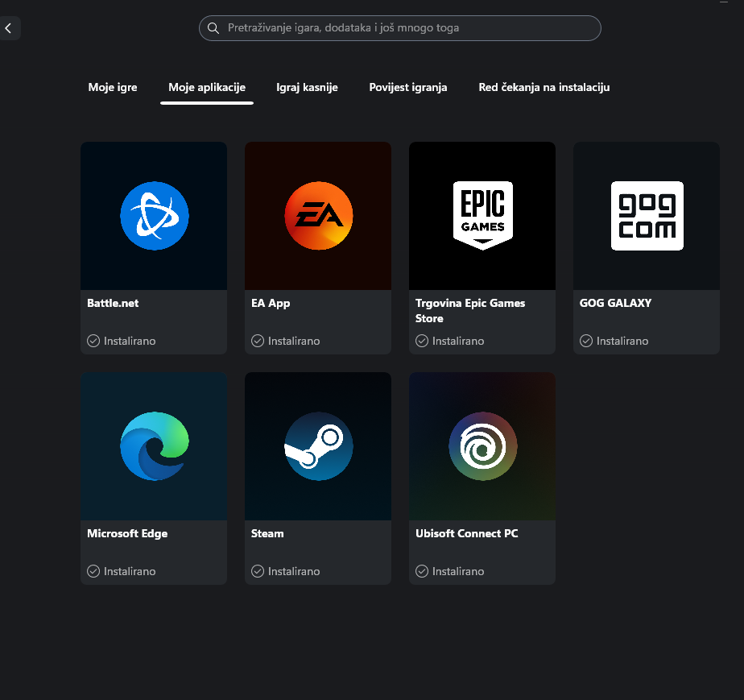Click Instalirano label on GOG GALAXY card
744x700 pixels.
point(622,342)
